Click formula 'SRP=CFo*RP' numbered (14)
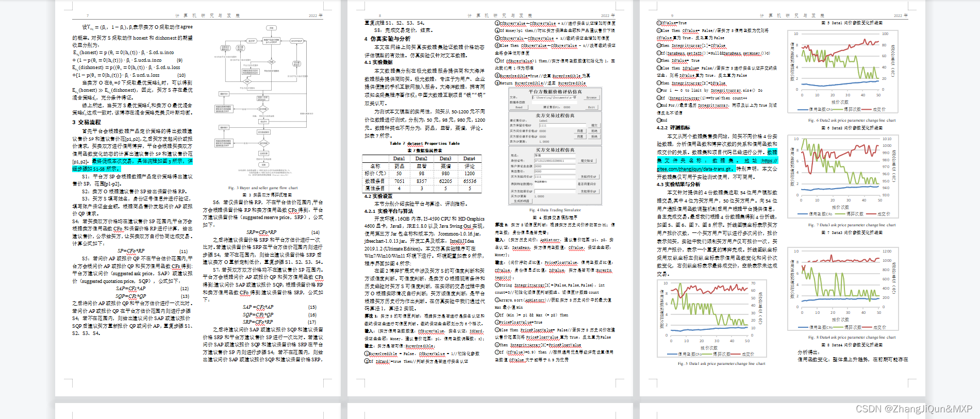Screen dimensions: 980x419 point(261,232)
